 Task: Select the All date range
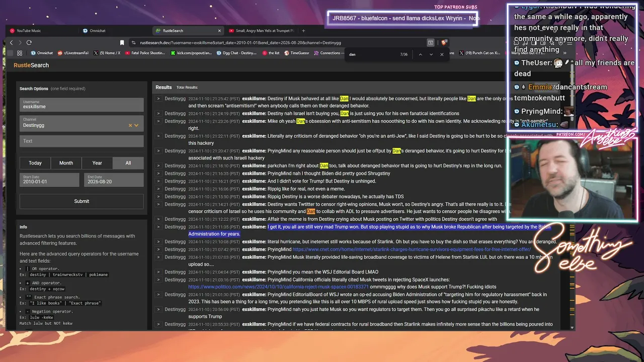pos(128,163)
